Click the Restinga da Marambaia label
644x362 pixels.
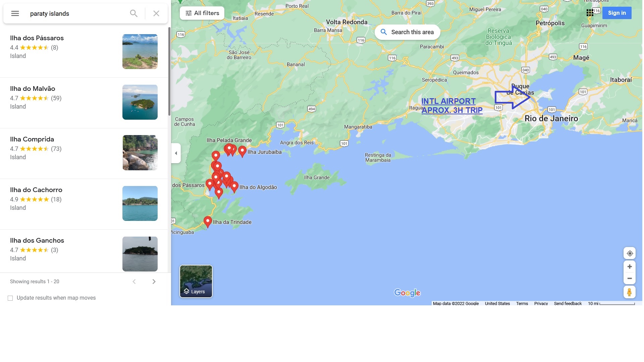tap(378, 158)
